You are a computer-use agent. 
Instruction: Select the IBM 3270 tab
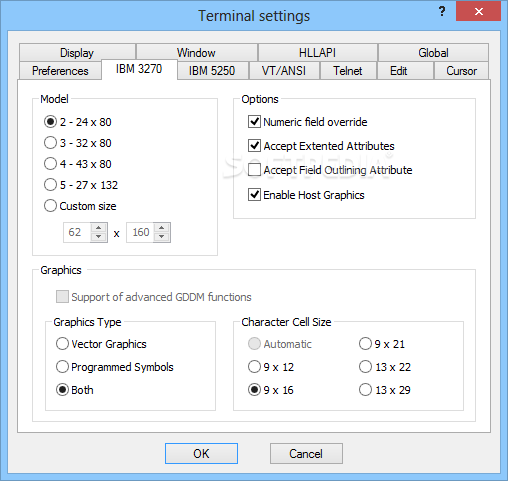pos(139,69)
